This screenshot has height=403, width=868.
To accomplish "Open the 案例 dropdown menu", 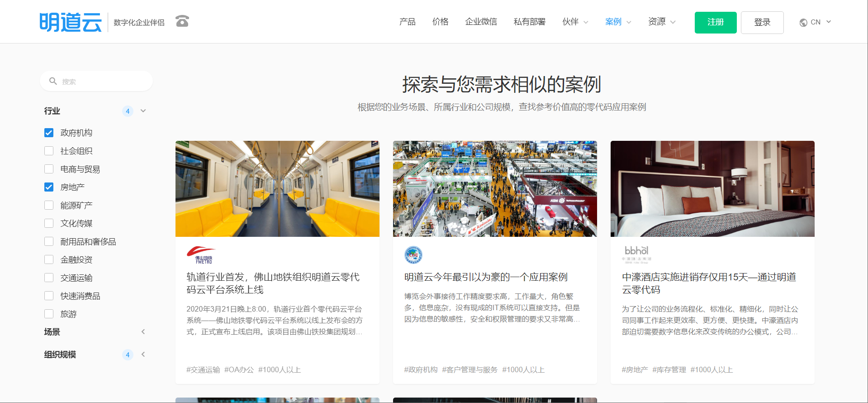I will click(618, 22).
